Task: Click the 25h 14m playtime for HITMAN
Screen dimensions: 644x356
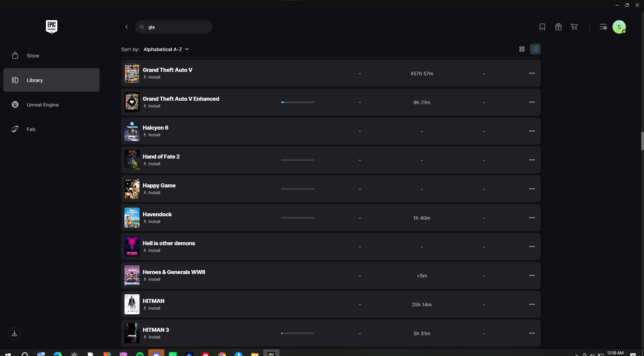Action: point(422,305)
